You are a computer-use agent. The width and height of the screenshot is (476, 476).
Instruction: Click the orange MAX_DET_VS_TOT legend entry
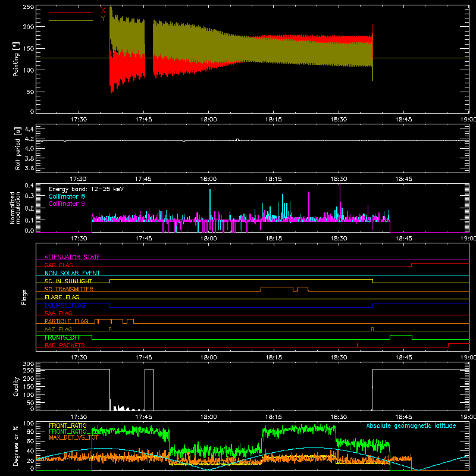point(74,437)
